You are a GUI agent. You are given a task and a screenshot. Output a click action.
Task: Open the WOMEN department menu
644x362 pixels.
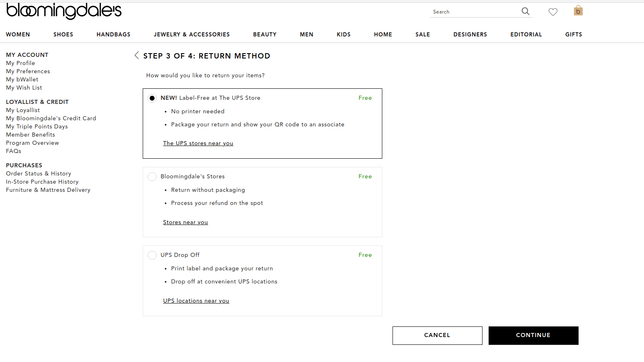coord(18,34)
